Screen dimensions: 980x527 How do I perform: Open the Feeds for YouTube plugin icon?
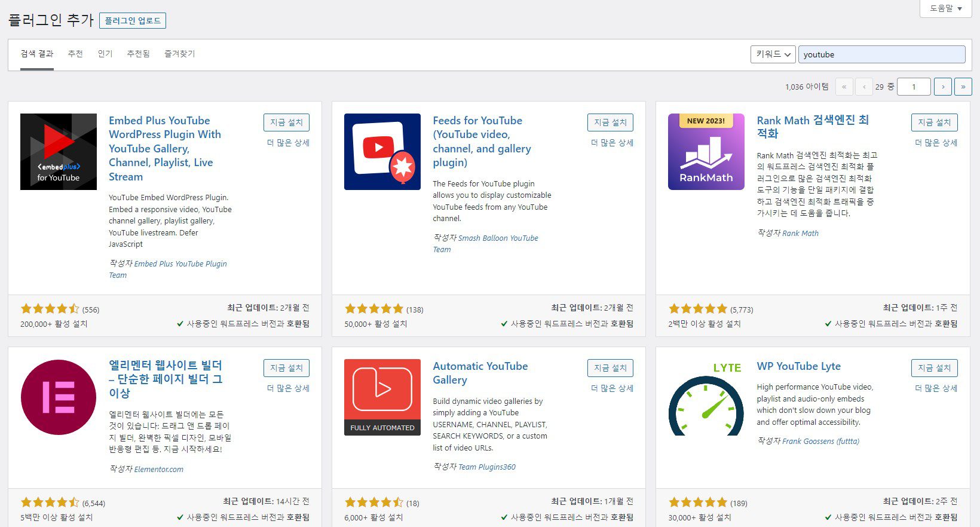click(382, 152)
